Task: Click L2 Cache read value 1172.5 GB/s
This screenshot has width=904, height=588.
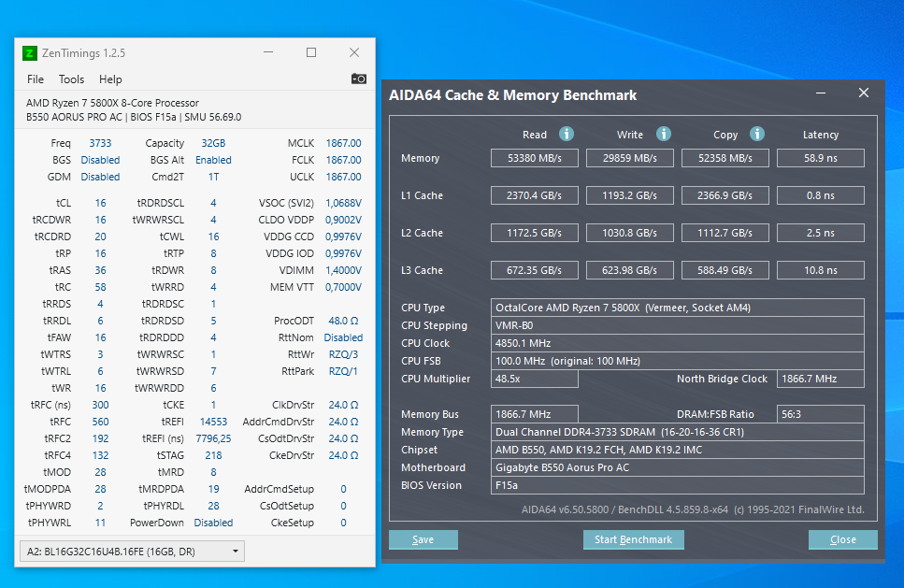Action: coord(535,233)
